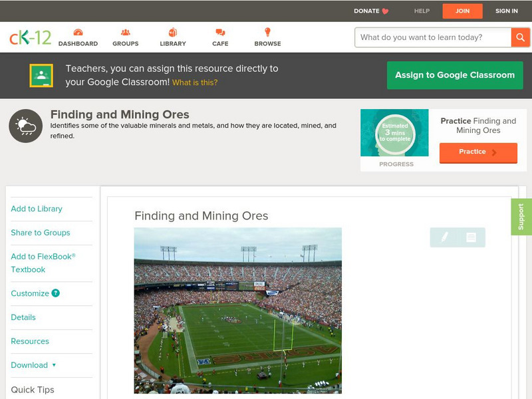Image resolution: width=532 pixels, height=399 pixels.
Task: Click the 'Quick Tips' heading
Action: click(33, 390)
